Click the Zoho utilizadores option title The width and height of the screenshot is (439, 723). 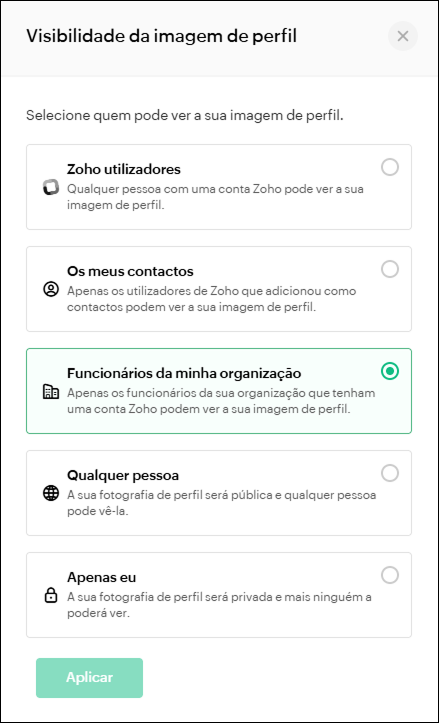tap(124, 169)
